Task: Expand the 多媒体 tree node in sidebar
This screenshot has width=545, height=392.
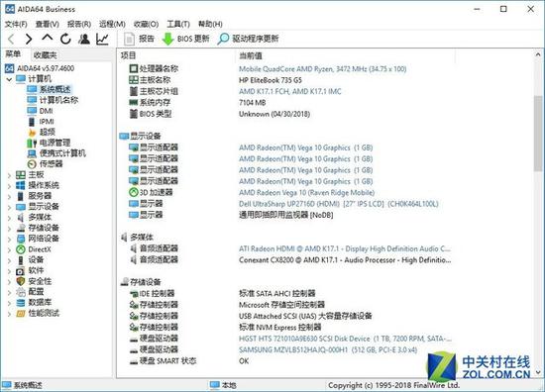Action: click(9, 218)
